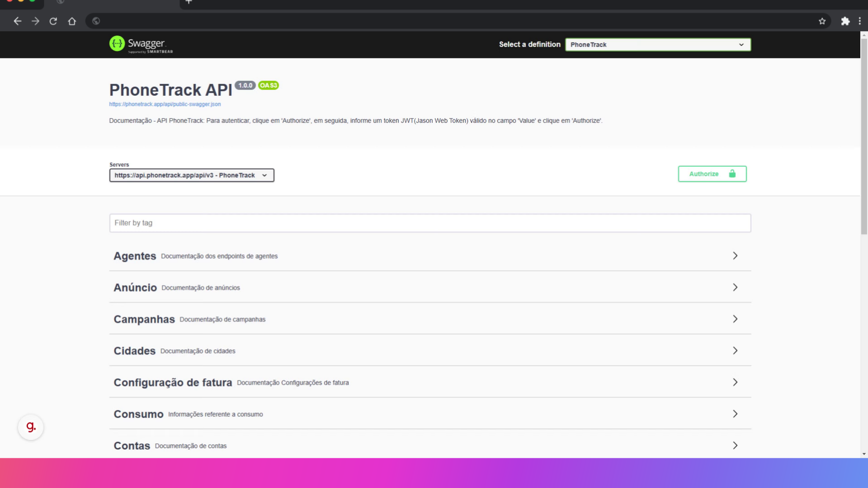Click the Agentes tag heading
Screen dimensions: 868x488
(x=135, y=256)
